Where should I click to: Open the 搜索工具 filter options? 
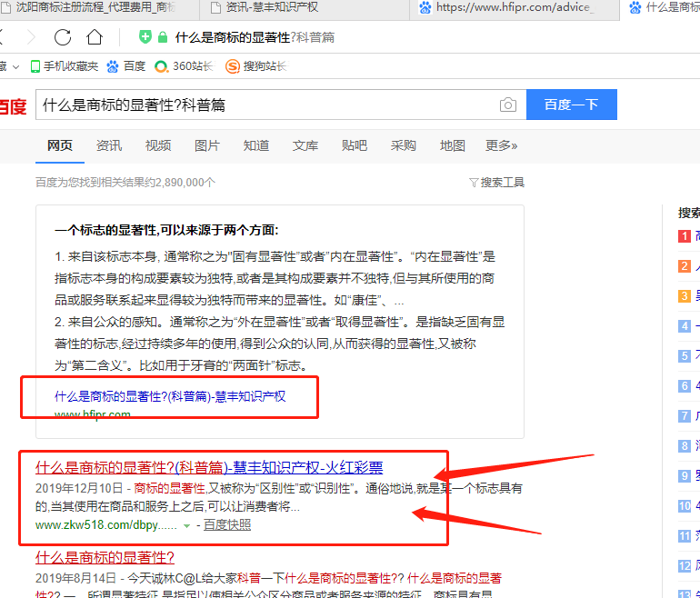point(497,182)
